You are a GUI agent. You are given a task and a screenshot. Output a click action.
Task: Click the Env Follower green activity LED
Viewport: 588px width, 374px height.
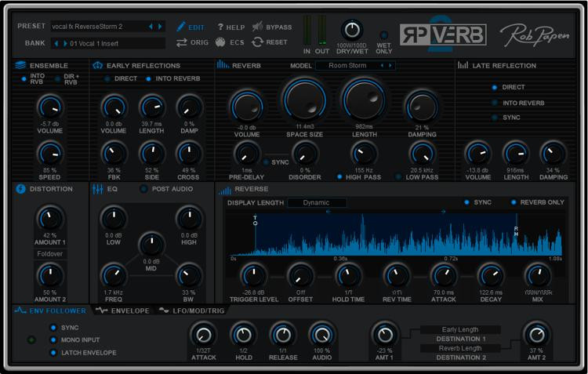pos(31,340)
